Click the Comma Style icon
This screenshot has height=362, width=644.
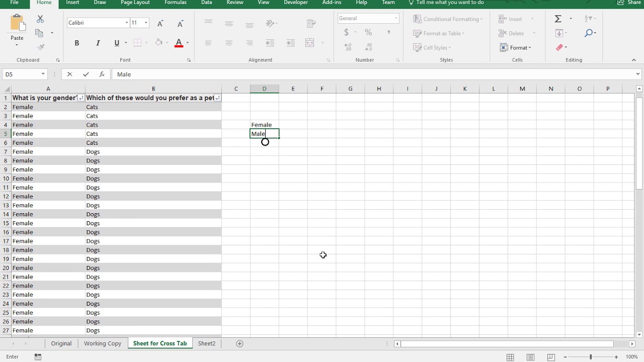click(x=388, y=32)
